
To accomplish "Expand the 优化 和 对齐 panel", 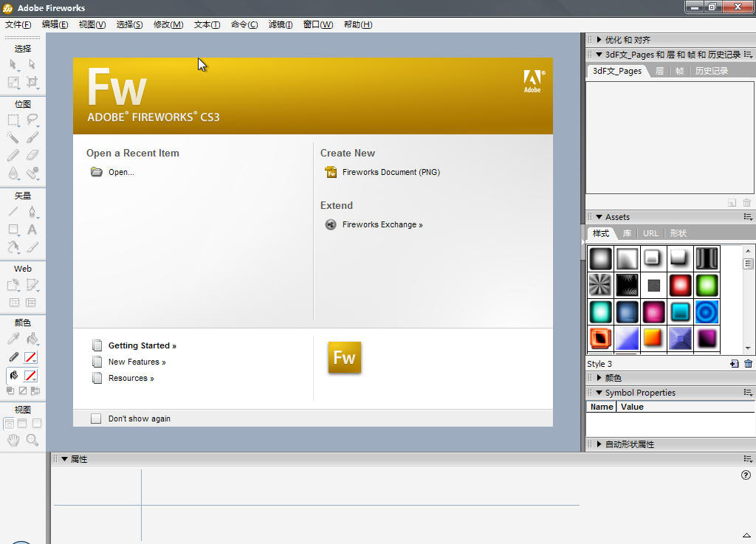I will 599,40.
